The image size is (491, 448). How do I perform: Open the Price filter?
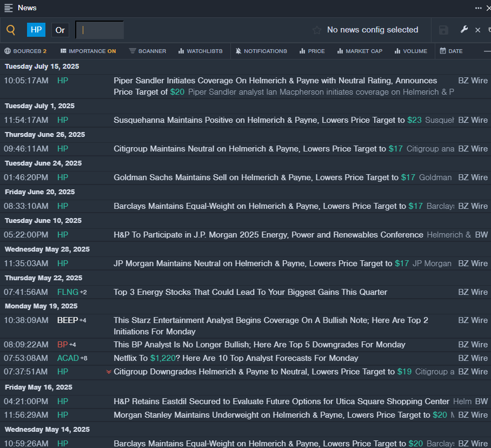click(312, 51)
